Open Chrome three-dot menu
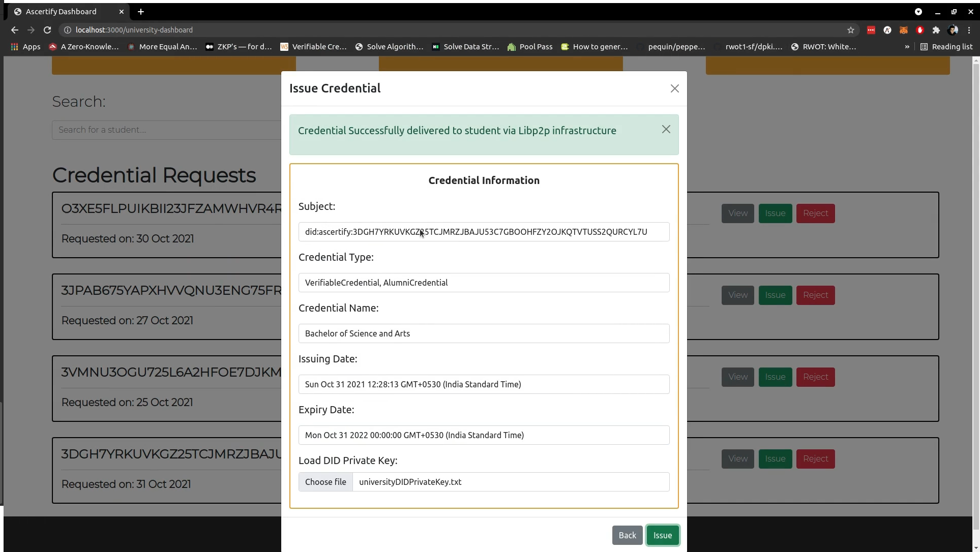Screen dimensions: 980x552 tap(969, 30)
